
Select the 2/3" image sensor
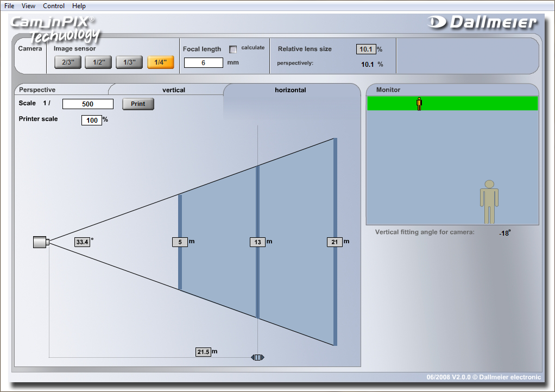click(x=68, y=62)
